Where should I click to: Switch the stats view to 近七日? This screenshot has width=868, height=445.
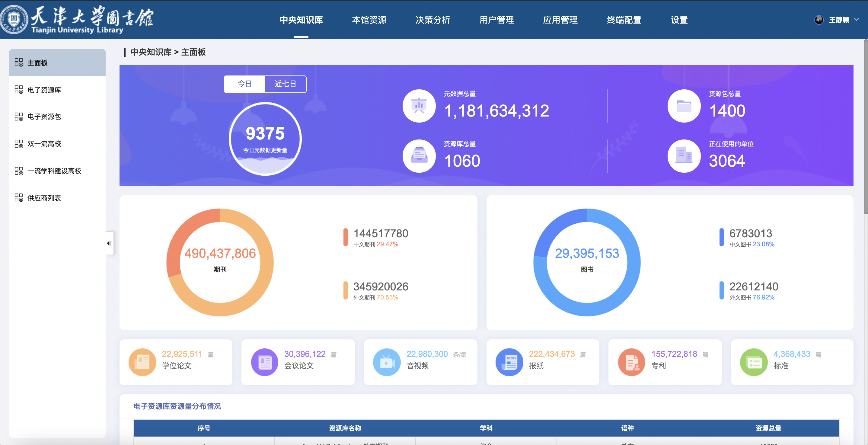[x=285, y=84]
